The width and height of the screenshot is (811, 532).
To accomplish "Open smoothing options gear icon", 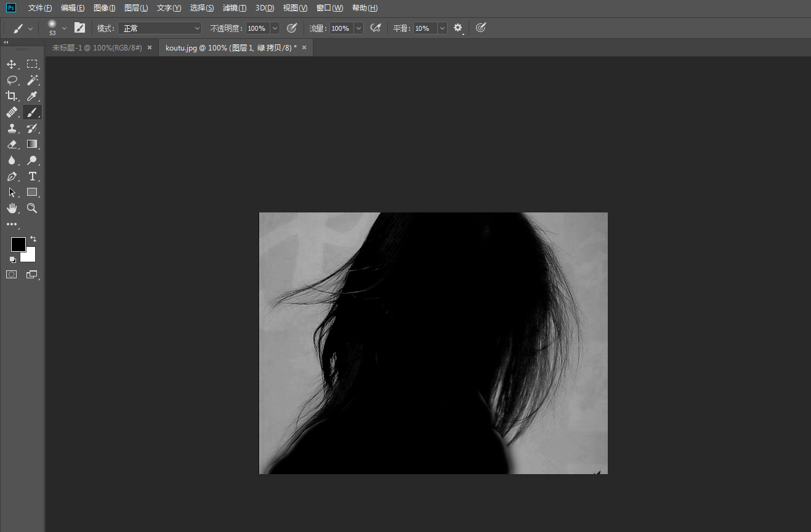I will coord(458,28).
